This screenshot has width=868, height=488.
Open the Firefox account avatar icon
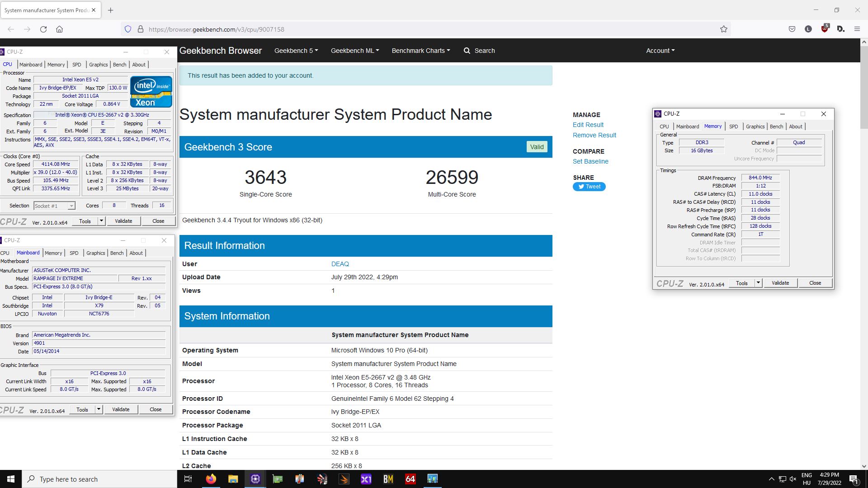pos(808,29)
